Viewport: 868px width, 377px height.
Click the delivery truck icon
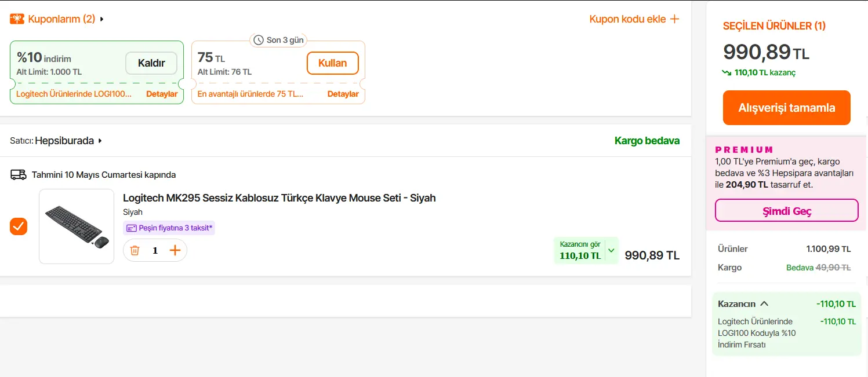click(19, 174)
